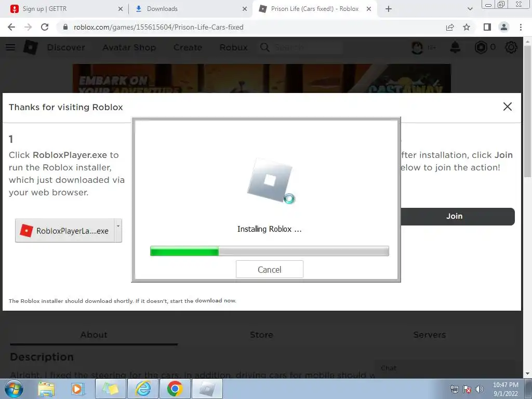Click the download now link
Screen dimensions: 532x399
pos(216,301)
